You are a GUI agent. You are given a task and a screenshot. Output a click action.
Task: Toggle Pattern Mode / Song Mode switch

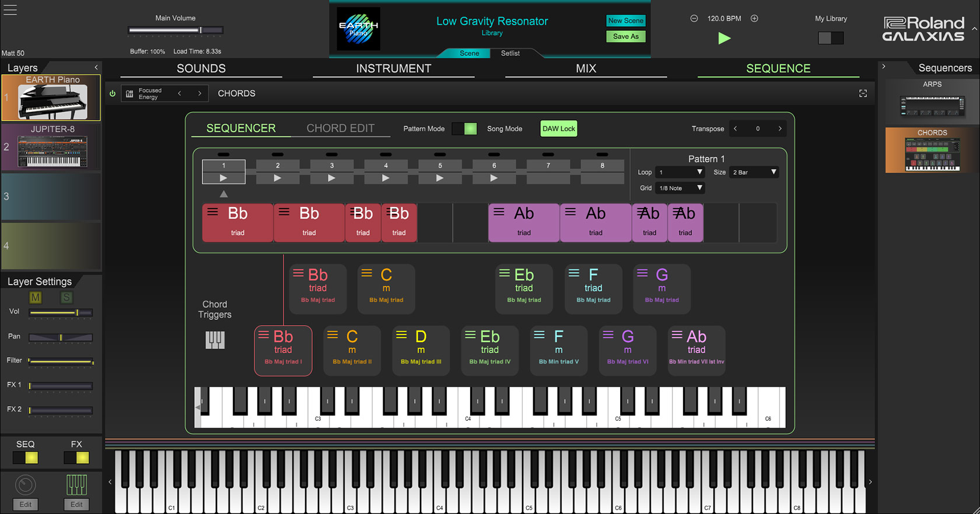pyautogui.click(x=464, y=129)
